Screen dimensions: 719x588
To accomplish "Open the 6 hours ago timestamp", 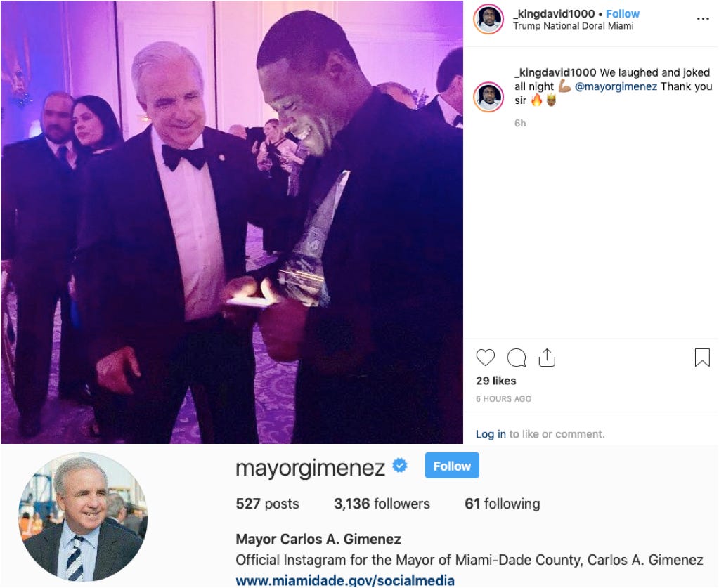I will pyautogui.click(x=503, y=399).
